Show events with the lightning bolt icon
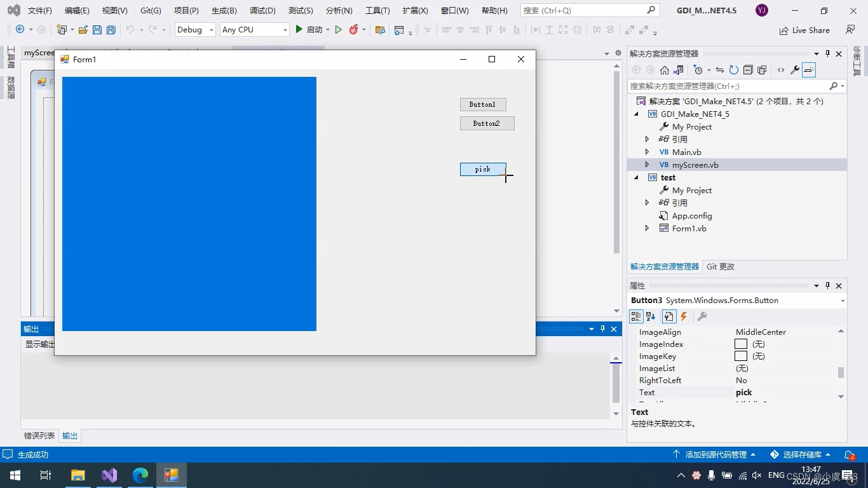Image resolution: width=868 pixels, height=488 pixels. click(684, 316)
